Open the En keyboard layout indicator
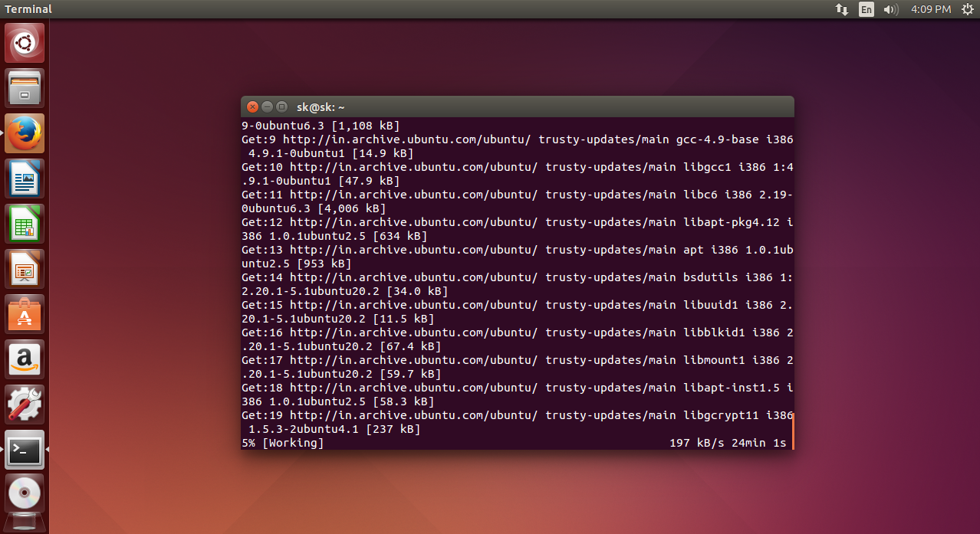Image resolution: width=980 pixels, height=534 pixels. (x=867, y=9)
